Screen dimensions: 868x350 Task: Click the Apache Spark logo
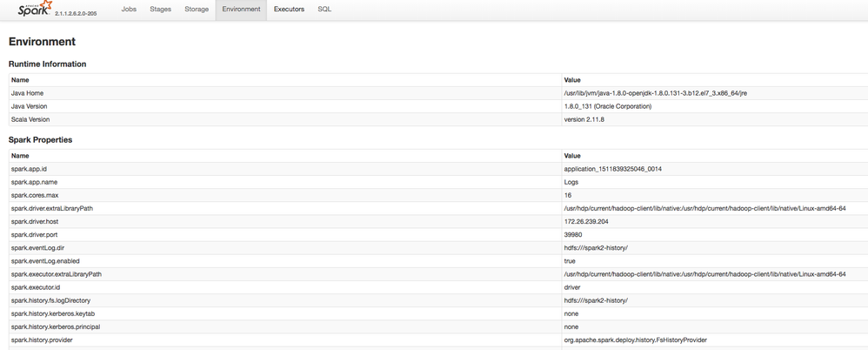tap(35, 9)
